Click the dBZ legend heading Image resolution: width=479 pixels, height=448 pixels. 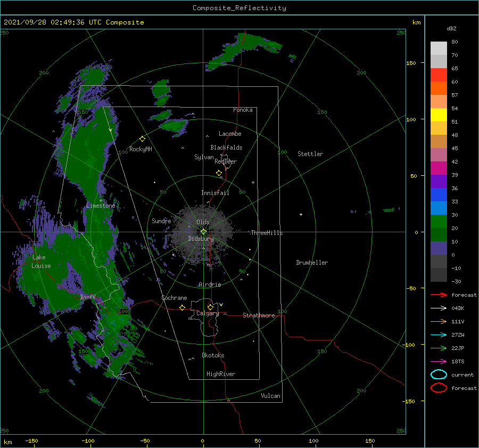[451, 28]
